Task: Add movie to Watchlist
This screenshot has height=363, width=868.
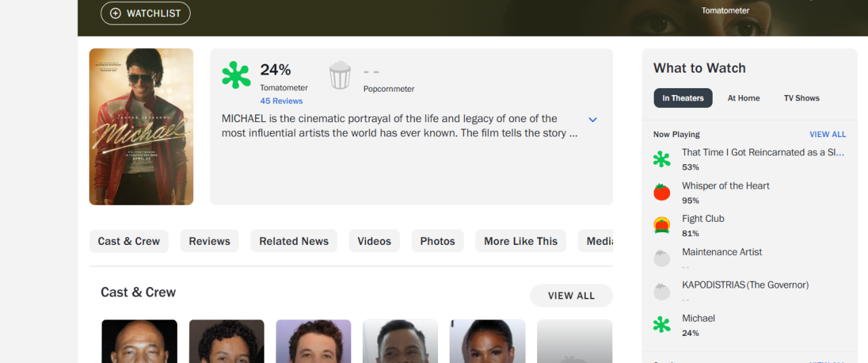Action: tap(146, 14)
